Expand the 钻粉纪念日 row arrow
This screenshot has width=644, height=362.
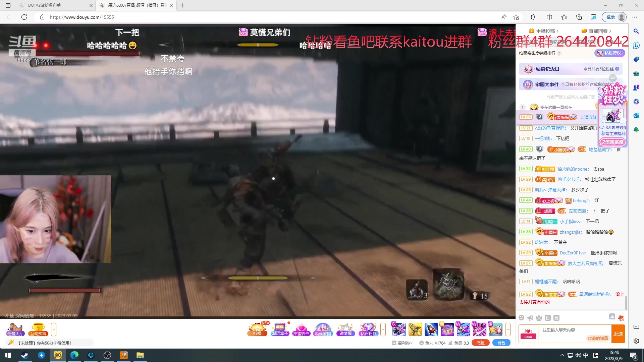point(617,69)
